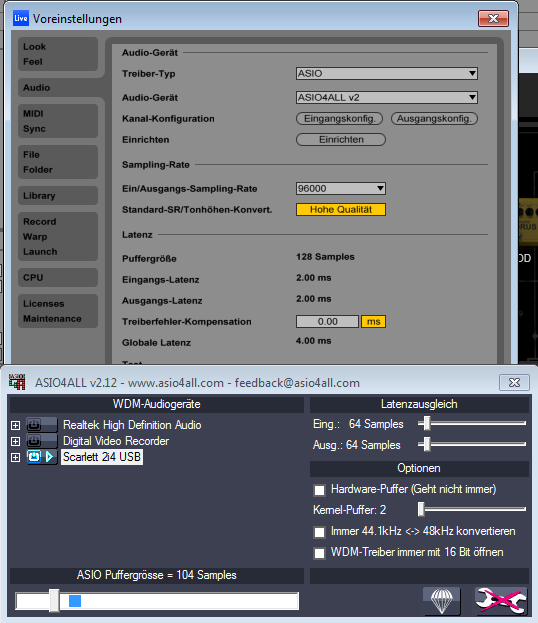
Task: Toggle the ms unit button for Treiberfehler-Kompensation
Action: (373, 321)
